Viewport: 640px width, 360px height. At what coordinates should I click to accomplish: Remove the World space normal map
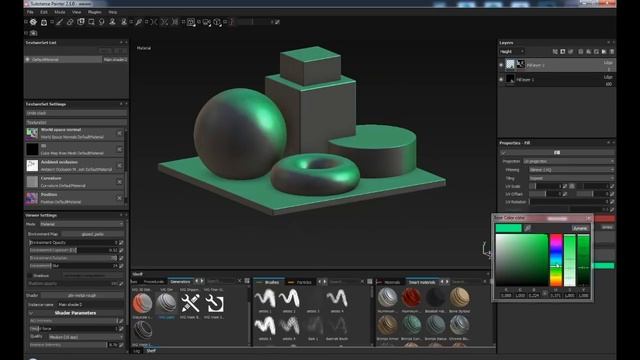(120, 133)
